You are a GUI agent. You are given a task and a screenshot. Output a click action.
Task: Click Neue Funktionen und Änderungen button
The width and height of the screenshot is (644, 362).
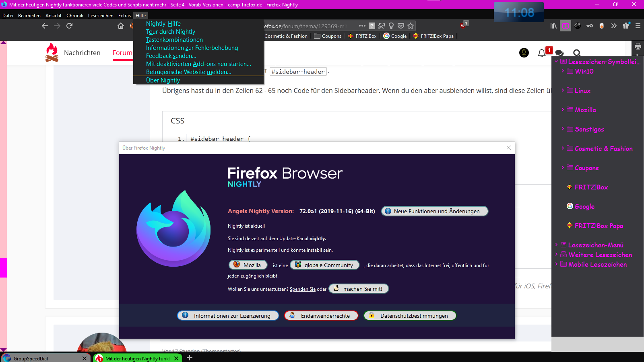point(435,211)
